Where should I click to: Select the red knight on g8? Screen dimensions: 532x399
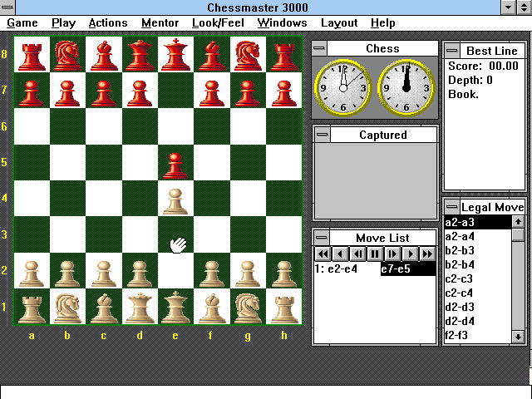coord(248,56)
